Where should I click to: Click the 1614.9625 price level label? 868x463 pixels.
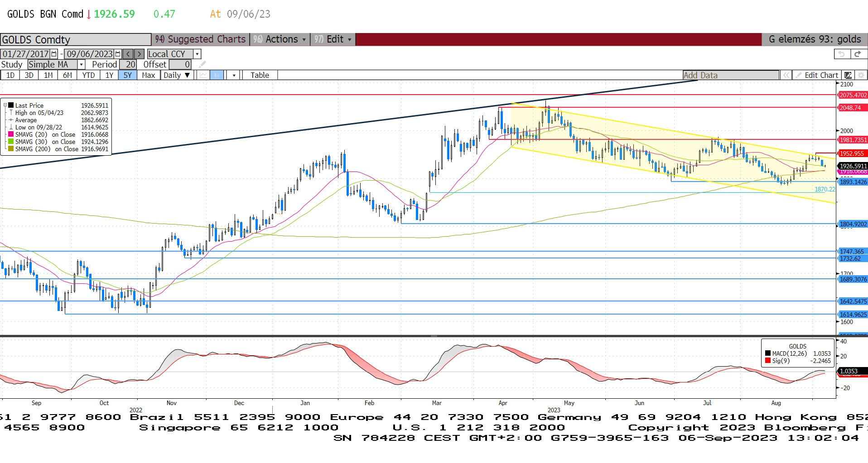tap(853, 315)
